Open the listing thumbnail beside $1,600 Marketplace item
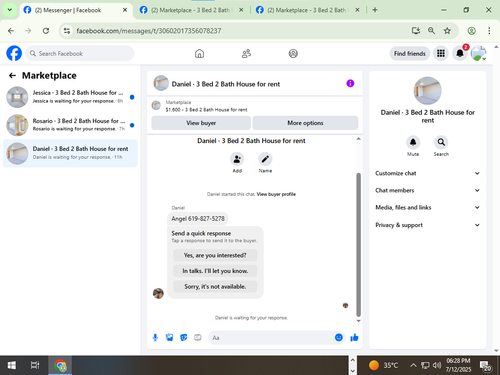This screenshot has width=500, height=375. click(156, 106)
